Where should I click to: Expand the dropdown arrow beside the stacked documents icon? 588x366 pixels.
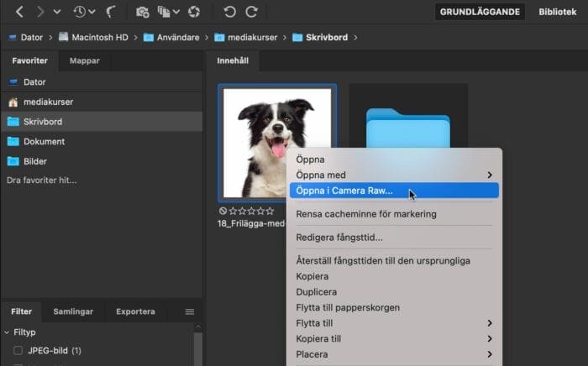point(176,12)
